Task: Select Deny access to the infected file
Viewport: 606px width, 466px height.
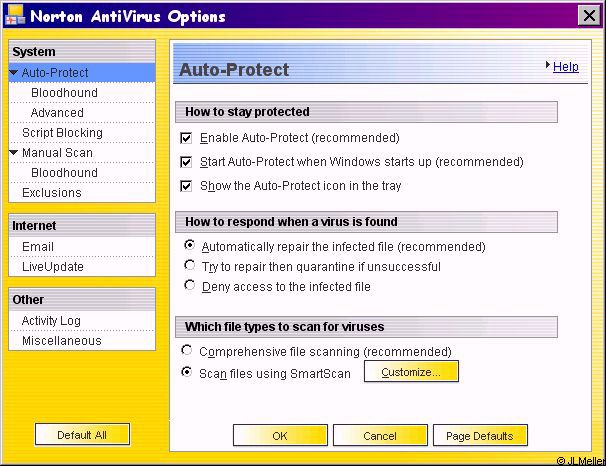Action: [x=189, y=285]
